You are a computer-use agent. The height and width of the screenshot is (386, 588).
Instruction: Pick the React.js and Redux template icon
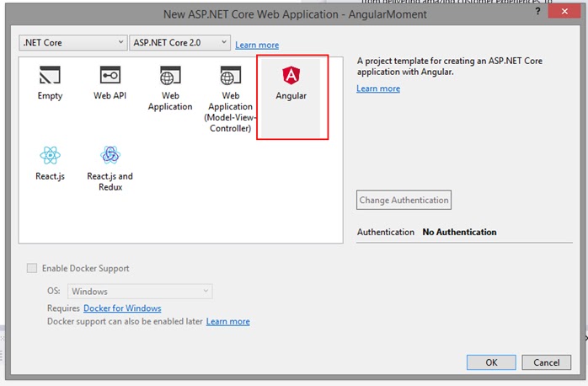click(x=110, y=155)
